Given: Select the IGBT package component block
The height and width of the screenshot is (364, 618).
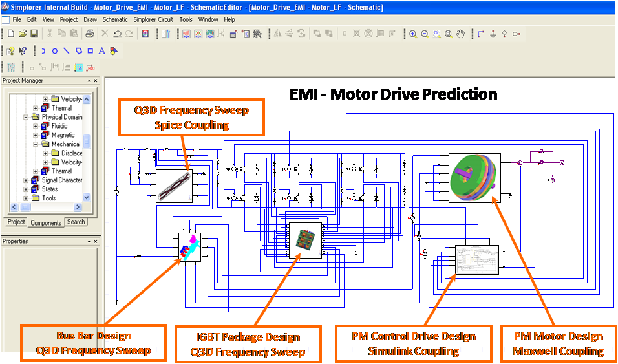Looking at the screenshot, I should pyautogui.click(x=306, y=240).
